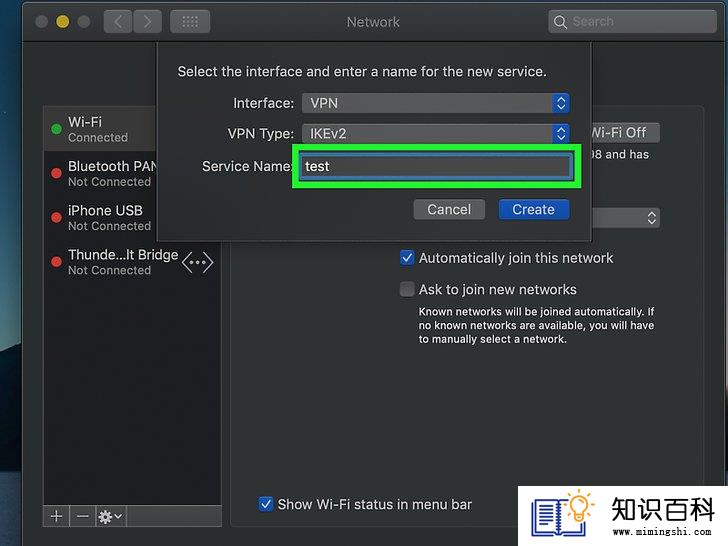Screen dimensions: 728x546
Task: Show all preferences grid button
Action: (190, 22)
